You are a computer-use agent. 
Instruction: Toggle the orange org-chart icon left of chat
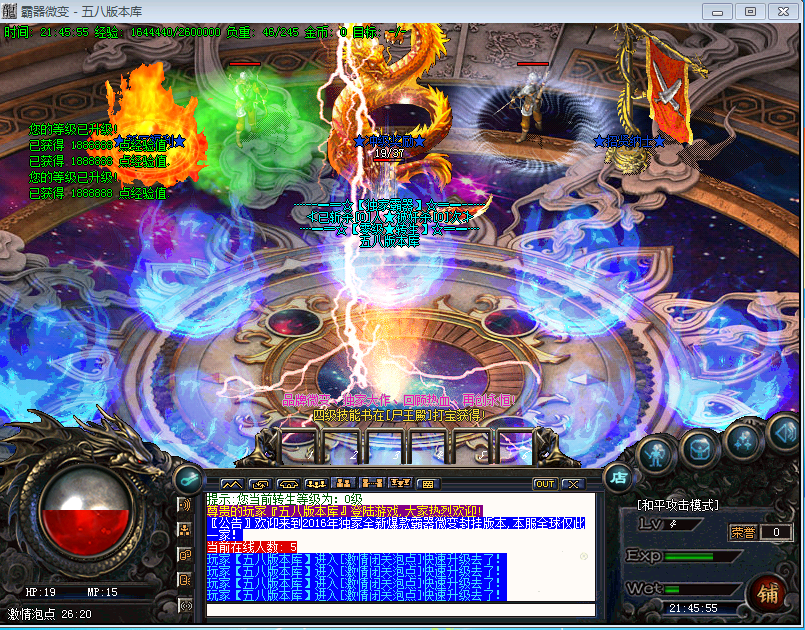[185, 529]
